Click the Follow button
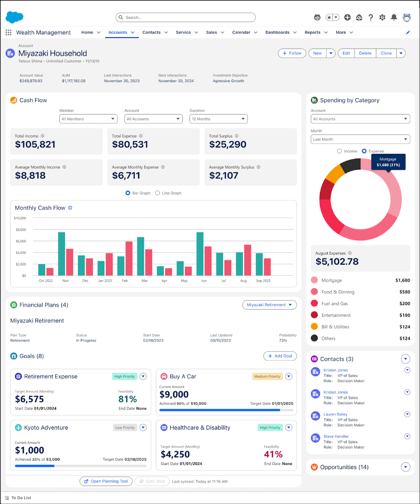This screenshot has height=504, width=420. pyautogui.click(x=292, y=53)
